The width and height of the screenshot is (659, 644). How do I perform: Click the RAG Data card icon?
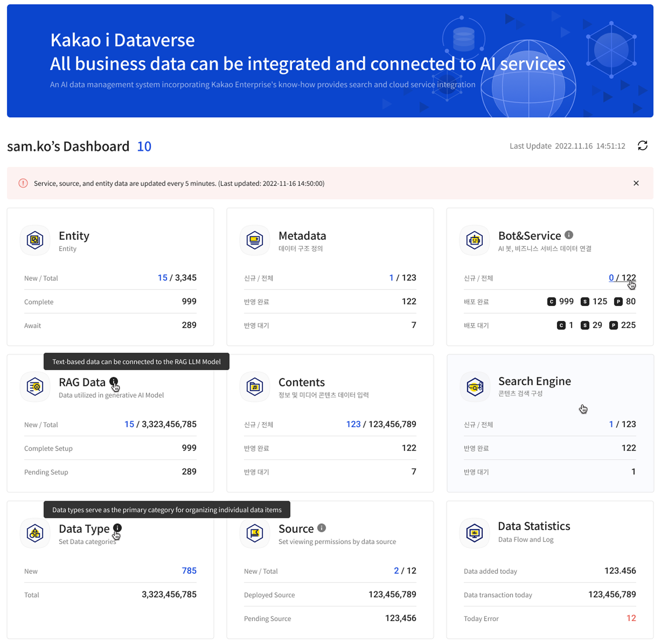[35, 387]
